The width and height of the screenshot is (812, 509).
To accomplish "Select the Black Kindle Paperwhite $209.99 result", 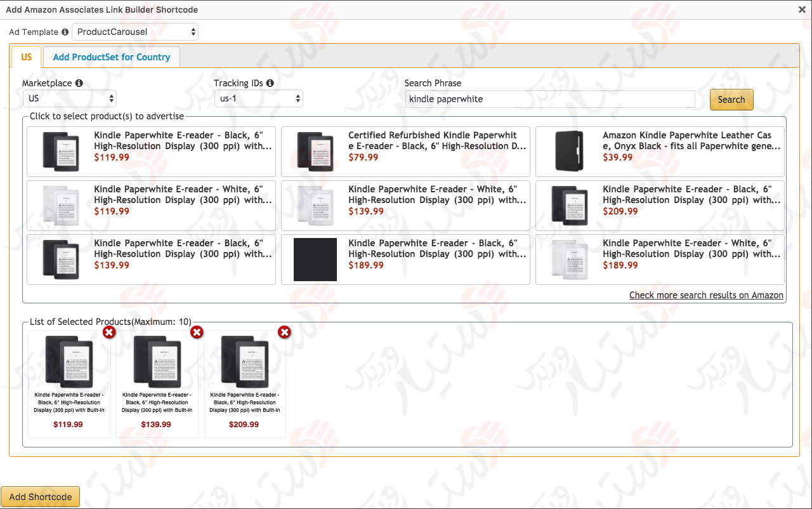I will tap(660, 206).
